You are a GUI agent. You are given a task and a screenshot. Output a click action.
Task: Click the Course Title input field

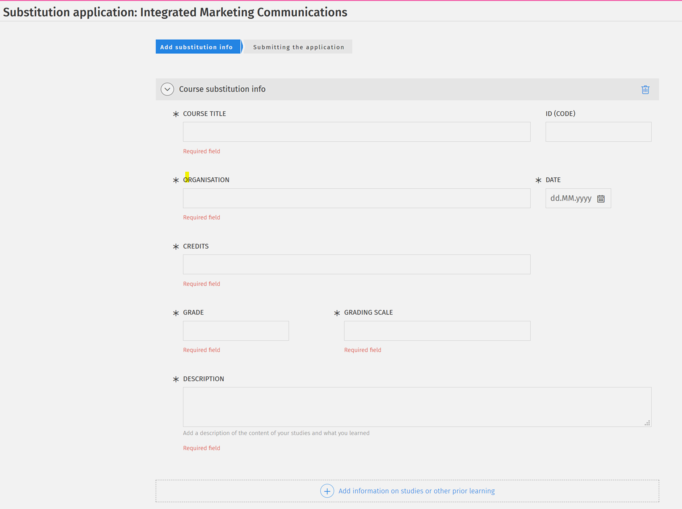356,132
